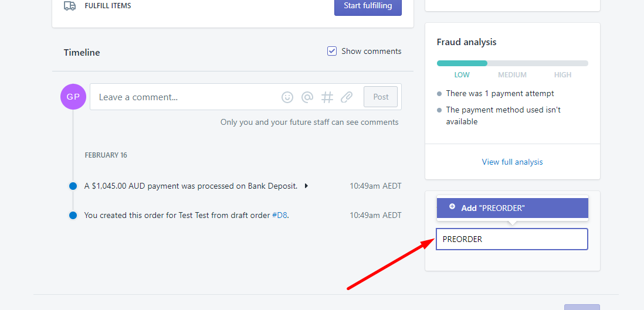Click the hashtag reference icon
The image size is (644, 310).
pos(327,97)
